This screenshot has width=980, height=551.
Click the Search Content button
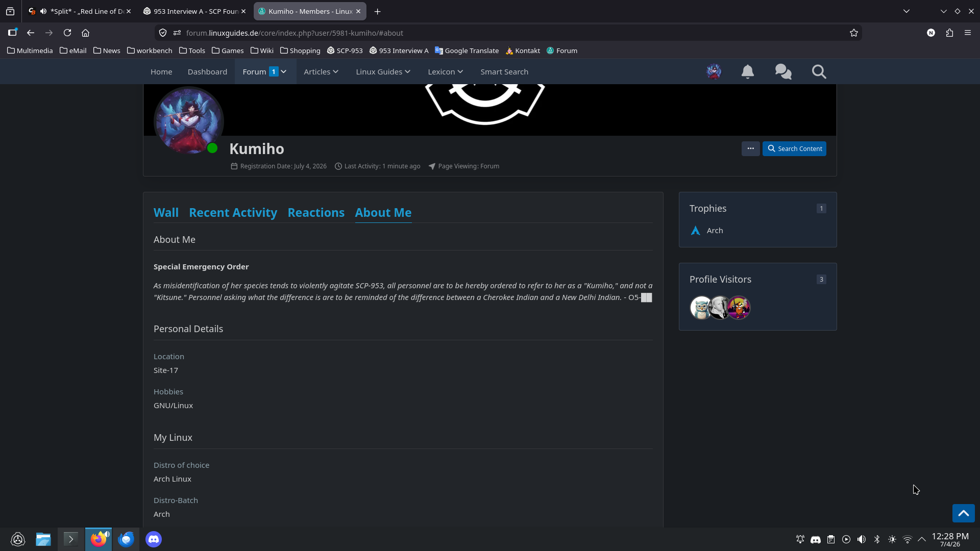[x=794, y=148]
